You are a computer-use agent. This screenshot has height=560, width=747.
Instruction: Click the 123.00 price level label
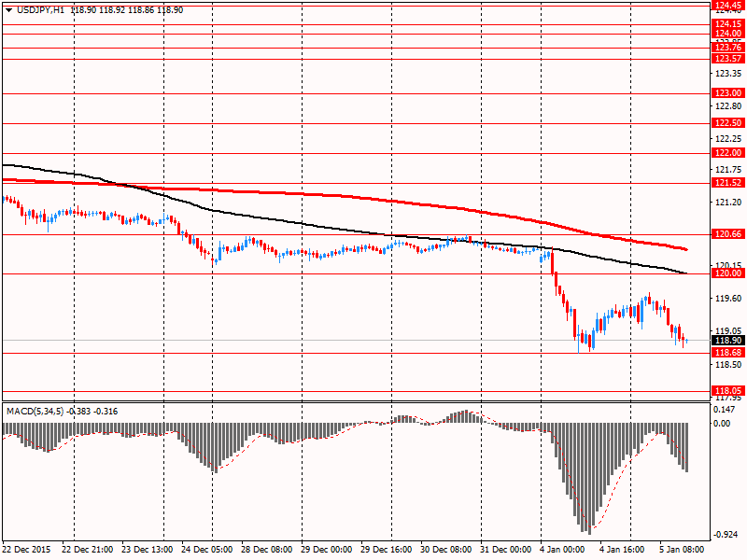click(726, 93)
